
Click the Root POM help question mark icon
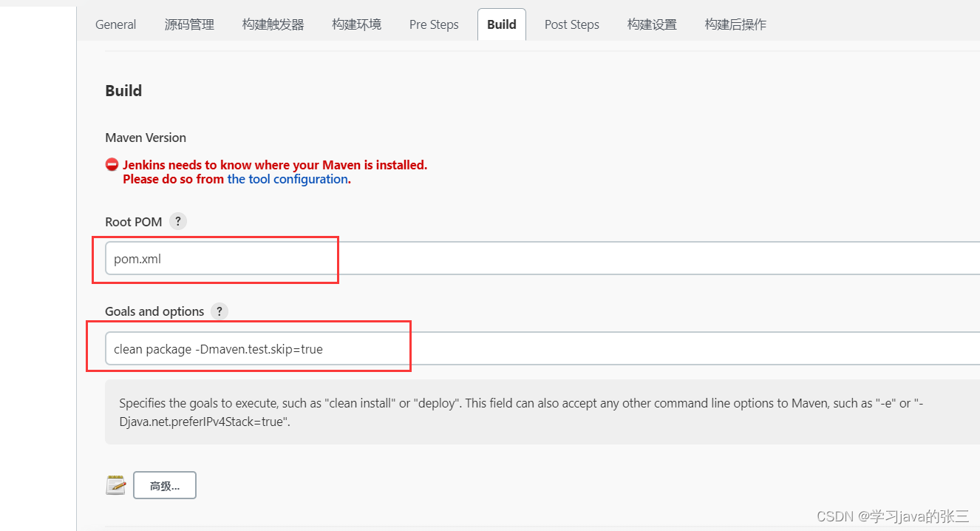177,221
